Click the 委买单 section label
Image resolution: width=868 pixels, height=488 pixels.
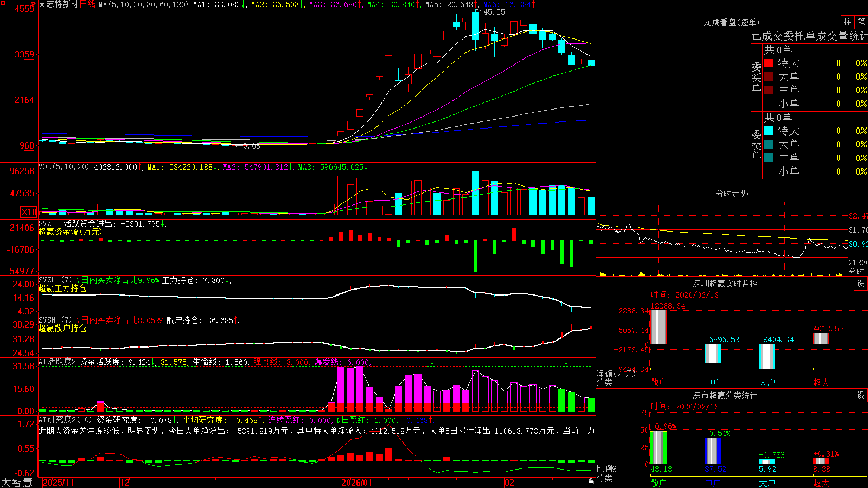(756, 78)
